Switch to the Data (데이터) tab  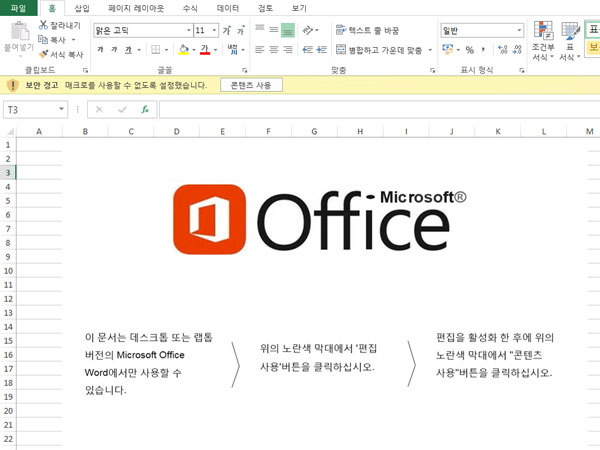pyautogui.click(x=228, y=8)
